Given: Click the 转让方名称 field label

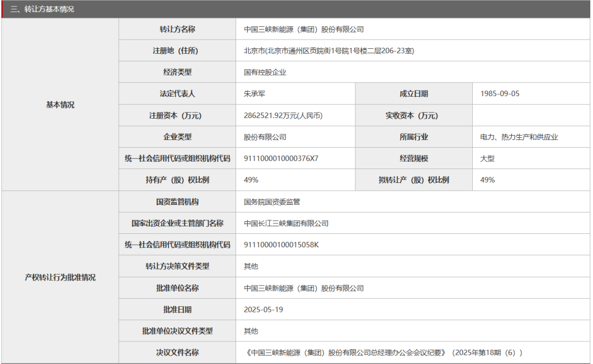Looking at the screenshot, I should (177, 29).
